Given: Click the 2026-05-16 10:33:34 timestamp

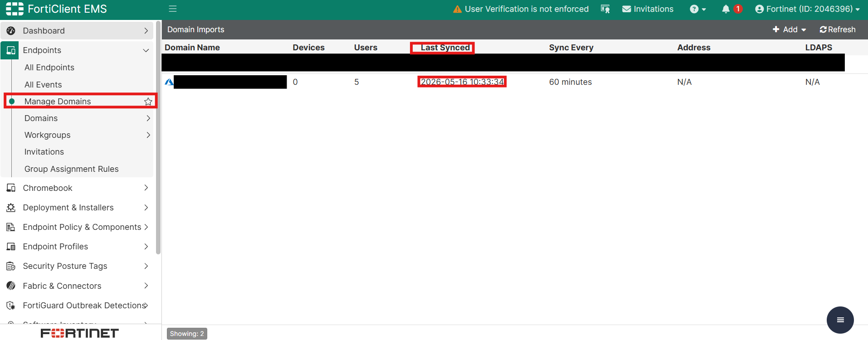Looking at the screenshot, I should pyautogui.click(x=462, y=82).
